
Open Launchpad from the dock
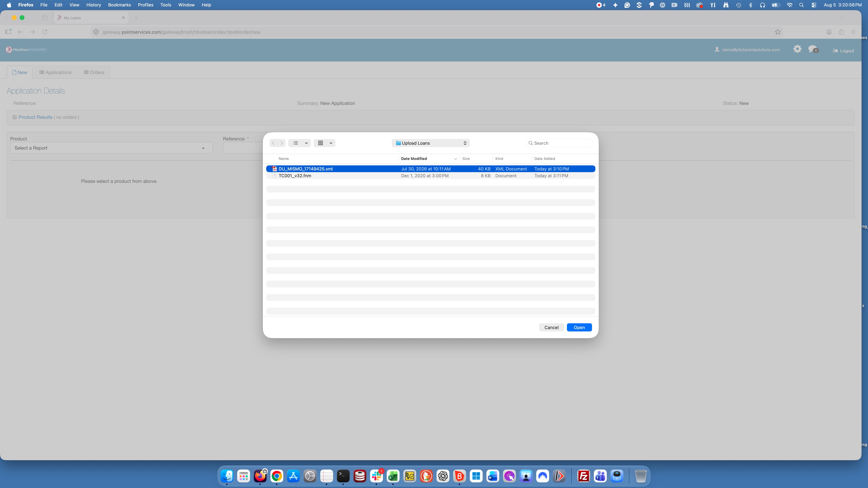tap(243, 476)
